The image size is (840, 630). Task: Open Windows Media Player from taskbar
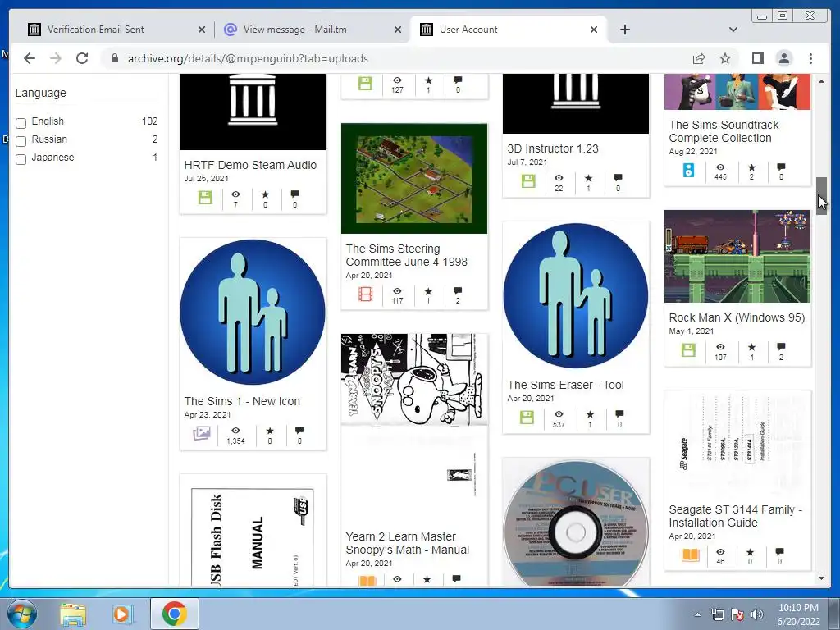coord(122,614)
